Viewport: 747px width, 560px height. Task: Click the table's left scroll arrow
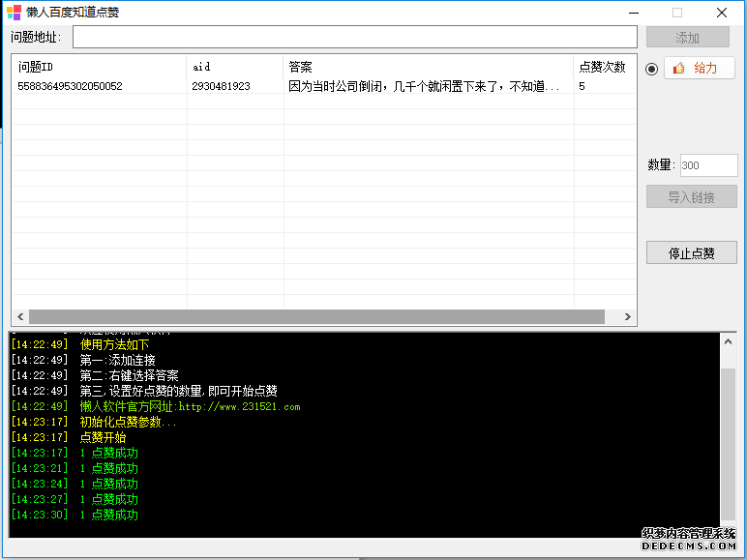click(20, 316)
